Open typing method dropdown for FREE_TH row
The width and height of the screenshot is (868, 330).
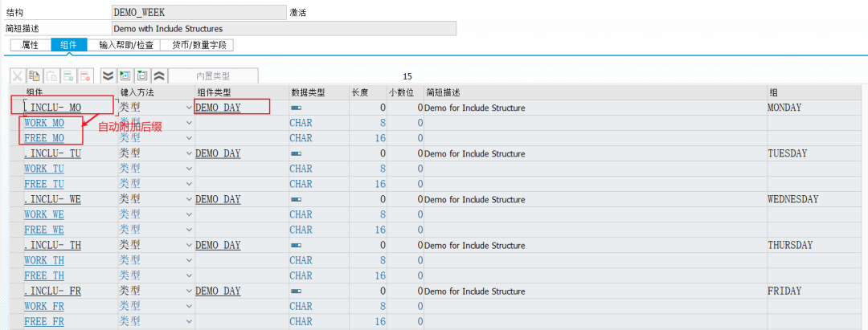[x=190, y=276]
